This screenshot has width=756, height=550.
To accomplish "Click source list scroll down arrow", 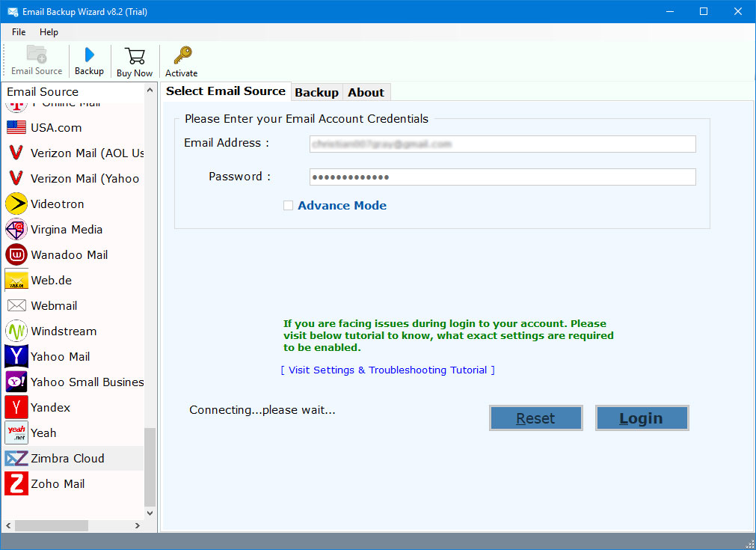I will [x=150, y=513].
